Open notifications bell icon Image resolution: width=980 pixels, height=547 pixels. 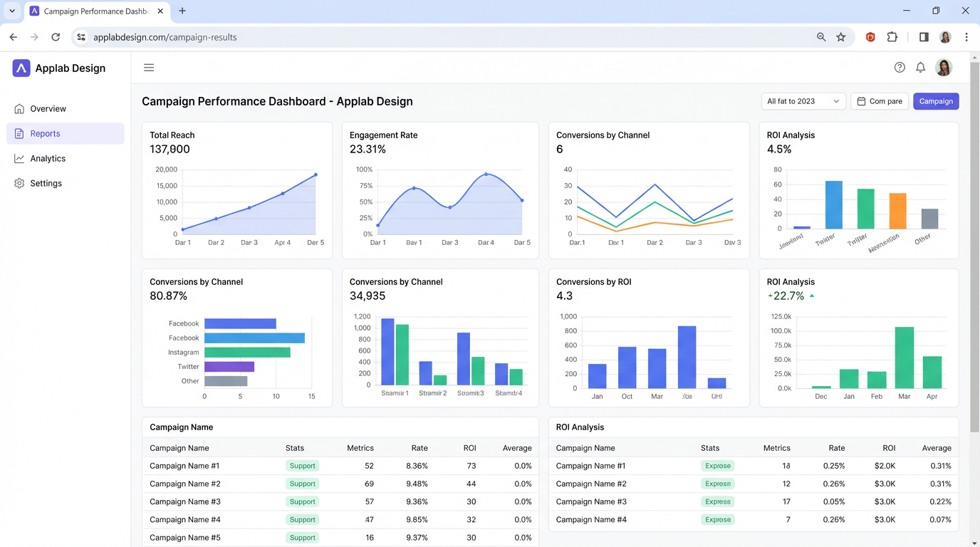pos(920,68)
